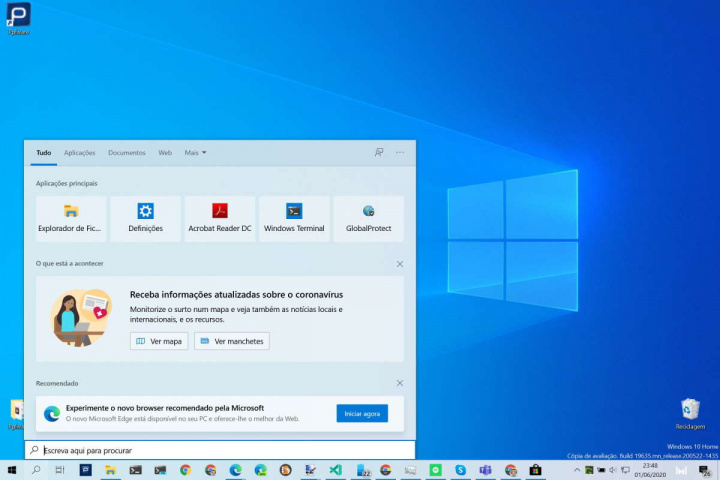Open the three-dots options menu
The image size is (720, 480).
(400, 153)
